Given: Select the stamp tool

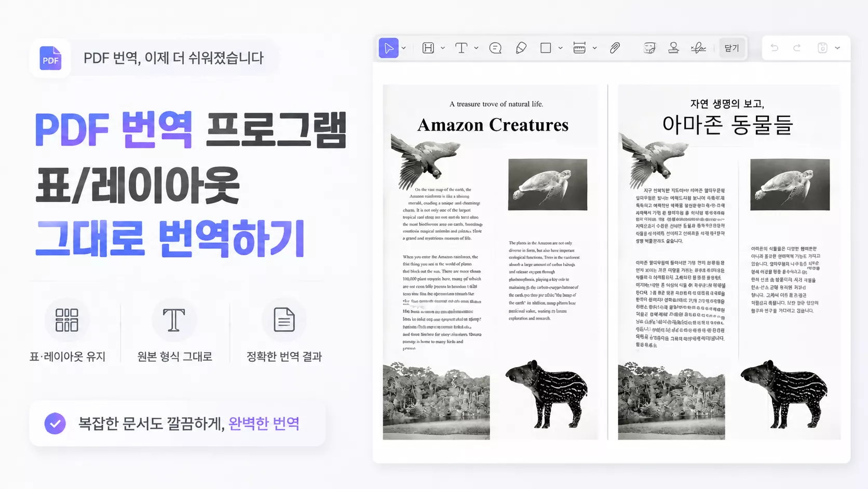Looking at the screenshot, I should [x=673, y=48].
